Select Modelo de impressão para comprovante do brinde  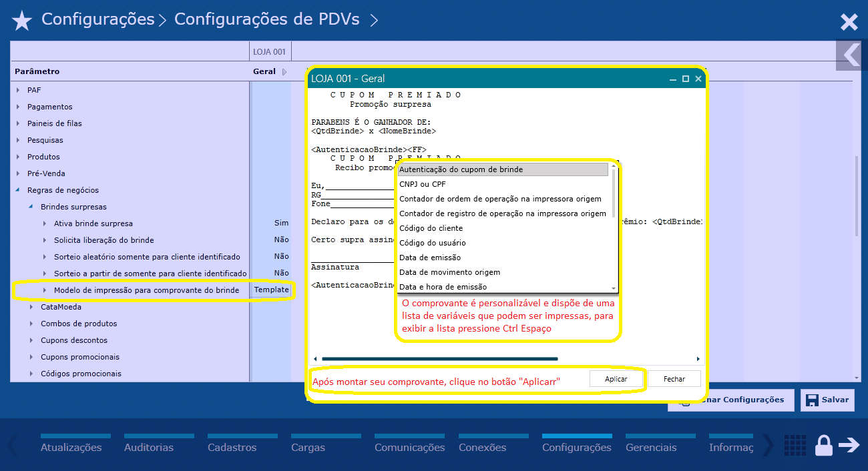point(146,290)
